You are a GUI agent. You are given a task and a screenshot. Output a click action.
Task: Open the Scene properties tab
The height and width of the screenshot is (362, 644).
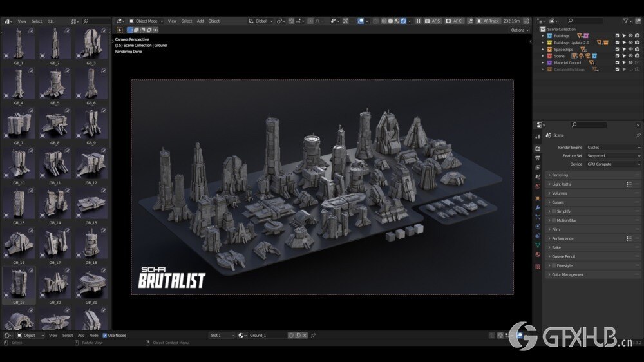coord(538,176)
